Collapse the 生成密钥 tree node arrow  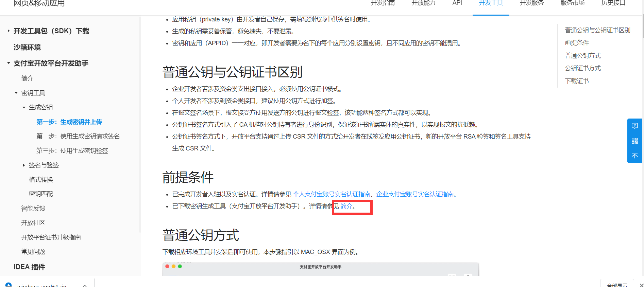coord(24,107)
